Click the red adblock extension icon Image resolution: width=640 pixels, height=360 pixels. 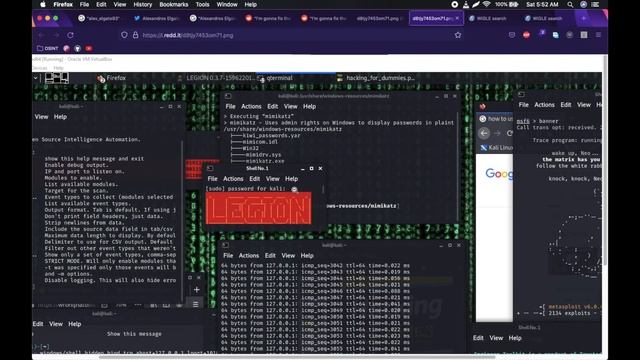coord(526,35)
